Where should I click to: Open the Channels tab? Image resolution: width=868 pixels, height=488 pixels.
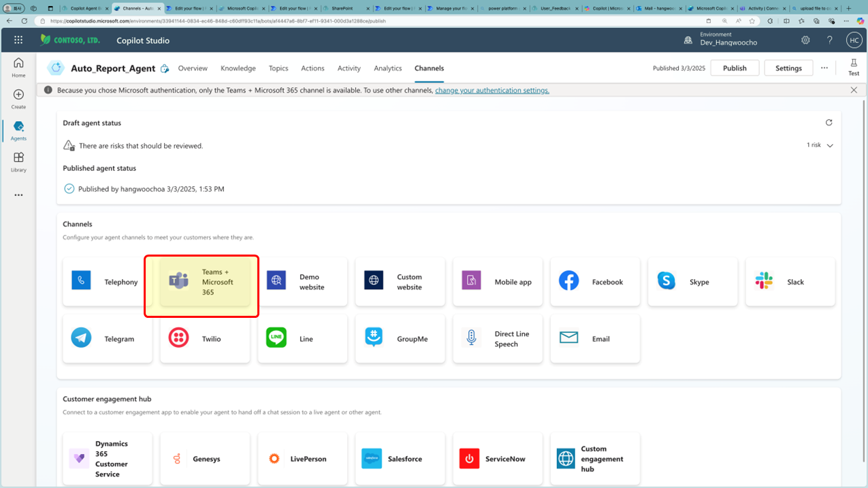click(x=430, y=68)
